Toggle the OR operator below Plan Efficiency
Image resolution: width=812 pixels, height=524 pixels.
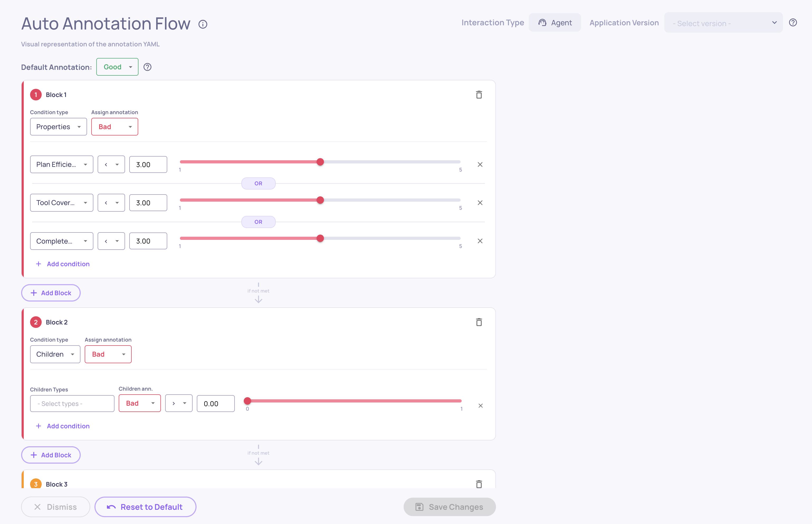point(259,183)
